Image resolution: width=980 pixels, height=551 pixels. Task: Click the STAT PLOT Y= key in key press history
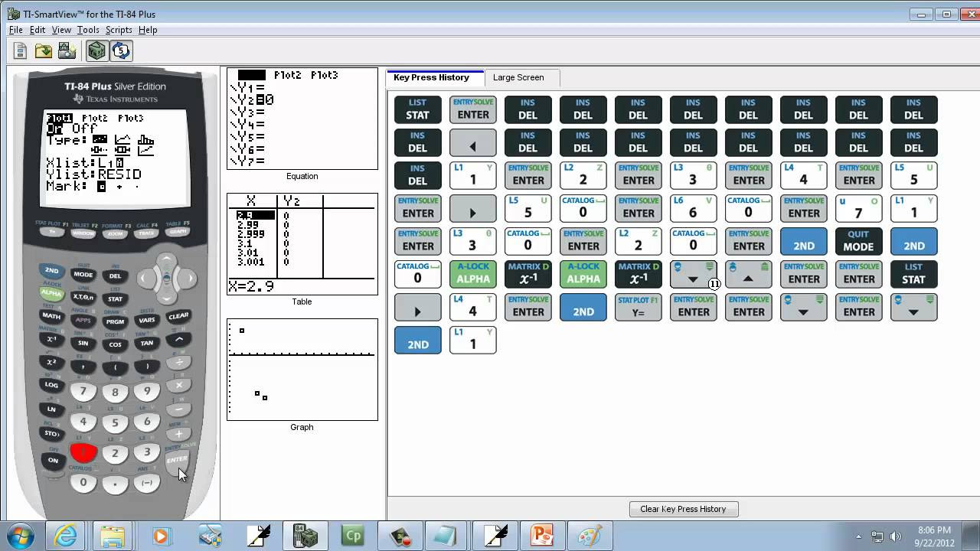coord(638,307)
